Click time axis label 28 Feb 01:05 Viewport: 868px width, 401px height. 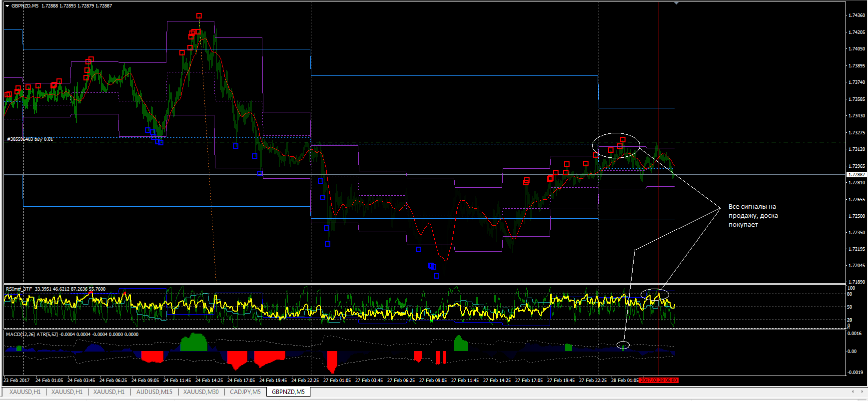(625, 381)
